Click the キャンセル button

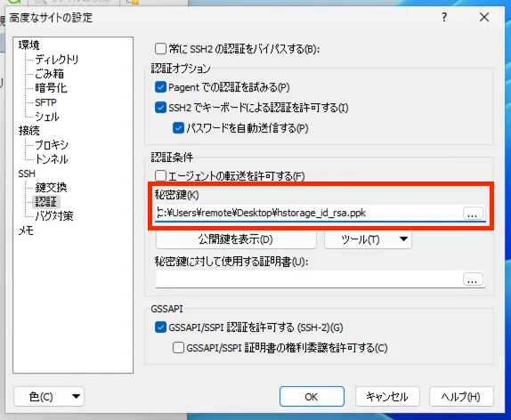tap(387, 397)
